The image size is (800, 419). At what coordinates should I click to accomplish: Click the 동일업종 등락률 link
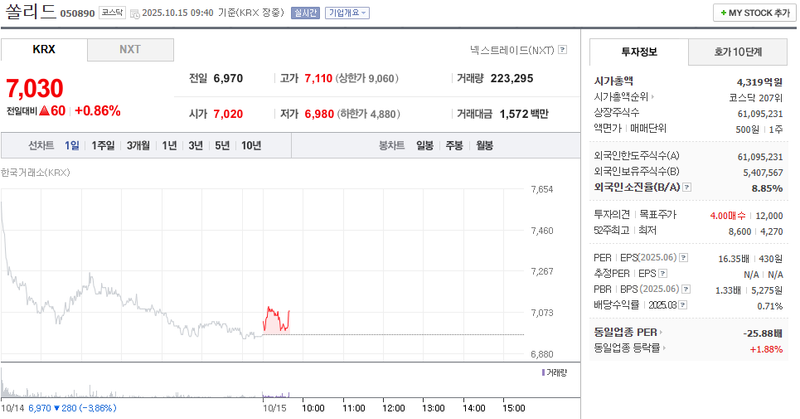point(628,348)
